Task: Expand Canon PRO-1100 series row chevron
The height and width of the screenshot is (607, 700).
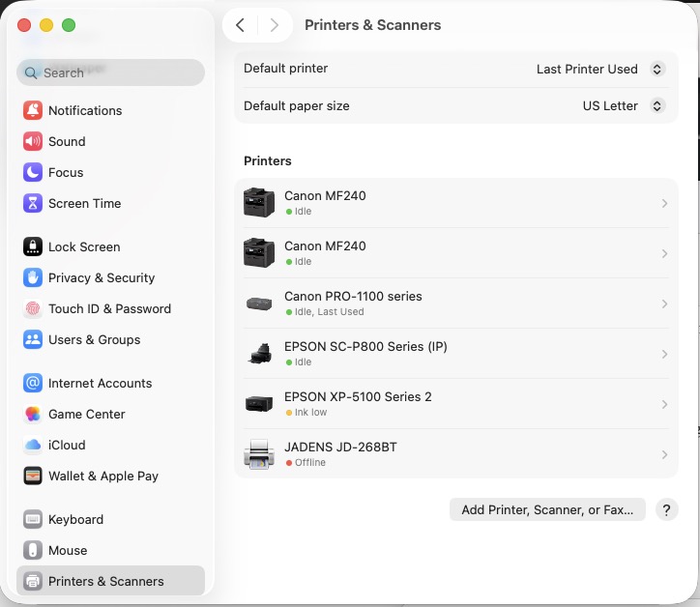Action: (664, 303)
